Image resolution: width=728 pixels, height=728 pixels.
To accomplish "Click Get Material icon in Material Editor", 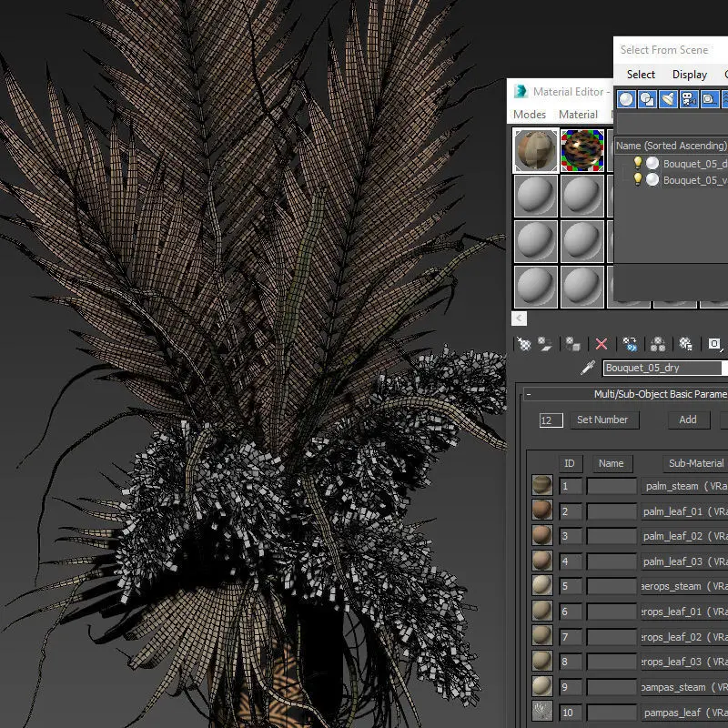I will tap(523, 344).
